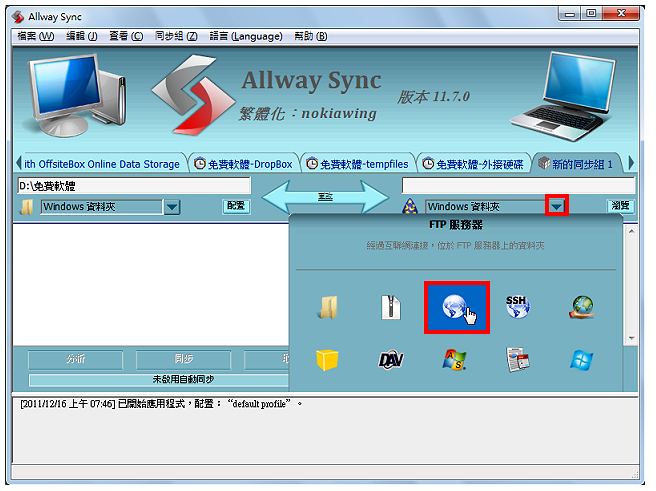
Task: Switch to 免費軟體-外接硬碟 tab
Action: [474, 164]
